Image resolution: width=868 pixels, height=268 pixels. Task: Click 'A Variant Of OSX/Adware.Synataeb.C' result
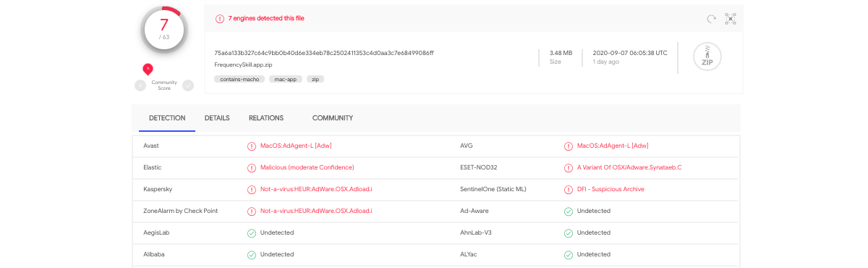pos(629,167)
